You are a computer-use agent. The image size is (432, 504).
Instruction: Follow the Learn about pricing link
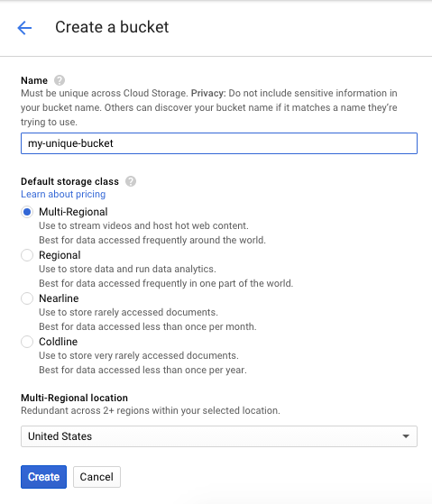coord(63,194)
